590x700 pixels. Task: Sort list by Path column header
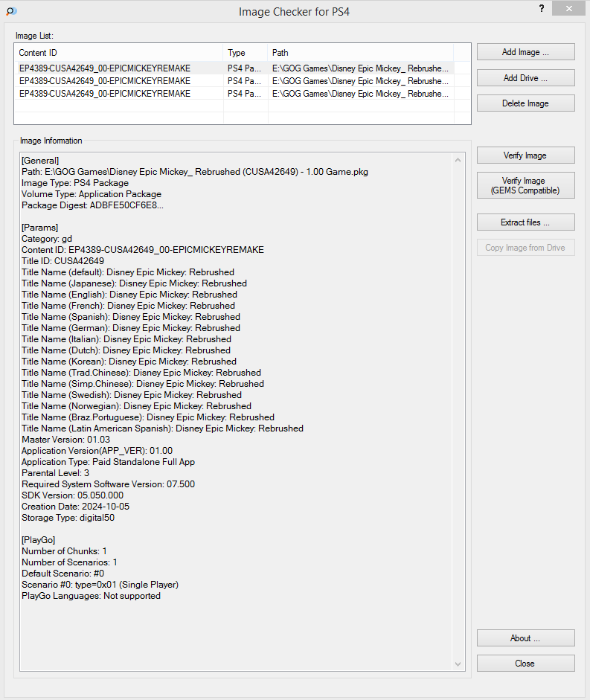click(x=360, y=53)
